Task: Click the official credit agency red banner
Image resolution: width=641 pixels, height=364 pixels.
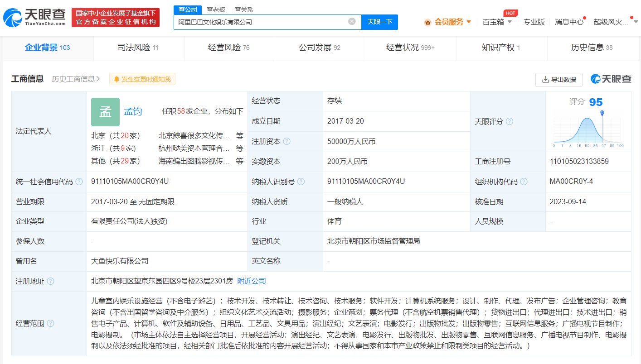Action: tap(116, 17)
